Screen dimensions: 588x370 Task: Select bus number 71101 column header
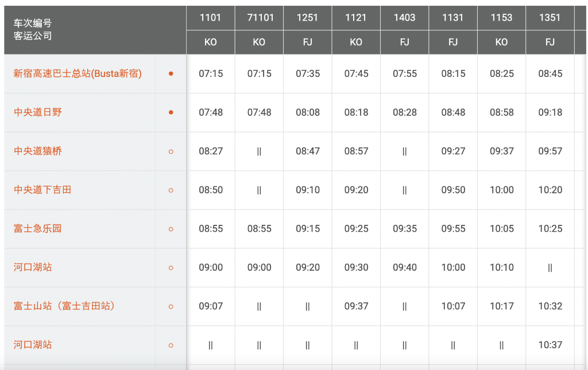(259, 18)
